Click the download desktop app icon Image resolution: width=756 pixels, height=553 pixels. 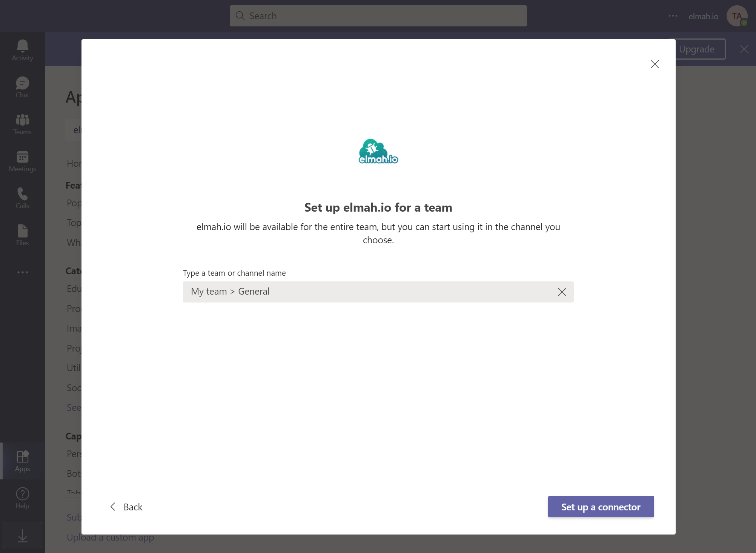(x=22, y=535)
